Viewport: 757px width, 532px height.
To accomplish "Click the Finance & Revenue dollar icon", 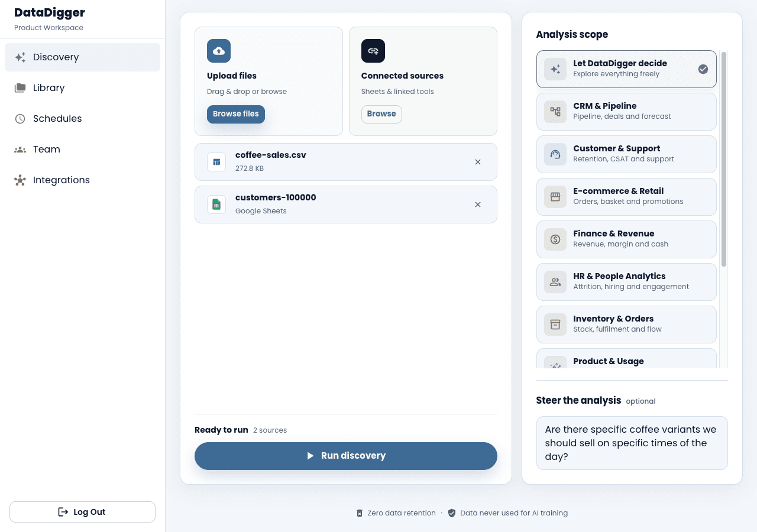I will click(x=555, y=239).
